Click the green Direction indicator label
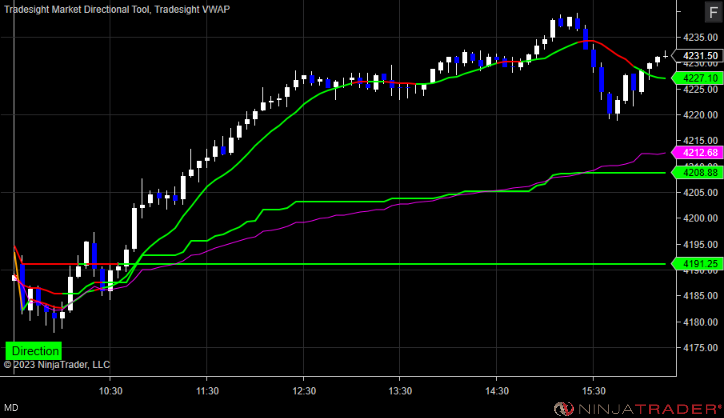Screen dimensions: 724x418 [x=33, y=351]
